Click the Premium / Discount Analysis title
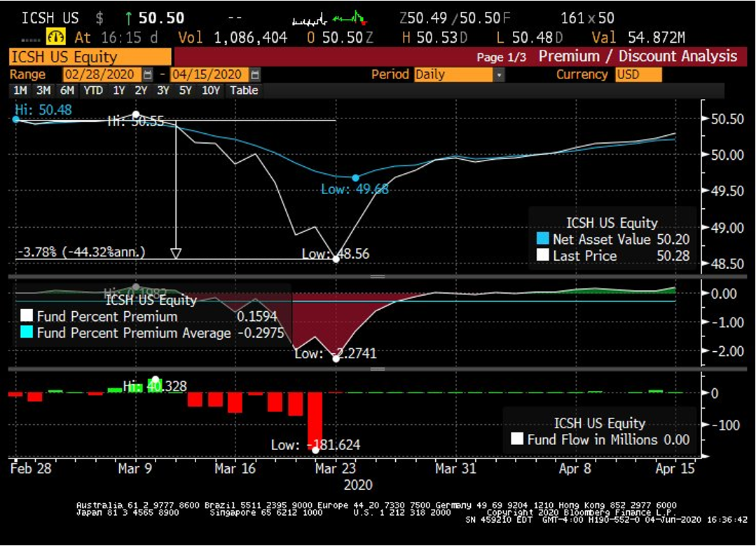Screen dimensions: 756x546 coord(638,57)
